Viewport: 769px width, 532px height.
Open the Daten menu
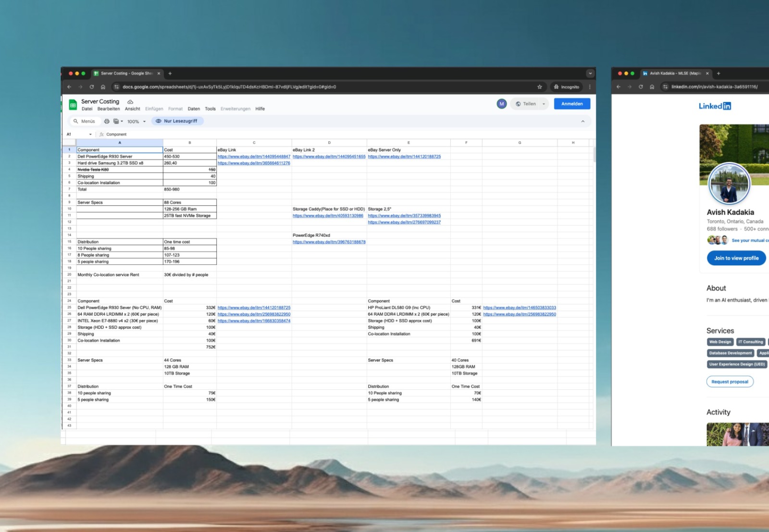pos(194,109)
